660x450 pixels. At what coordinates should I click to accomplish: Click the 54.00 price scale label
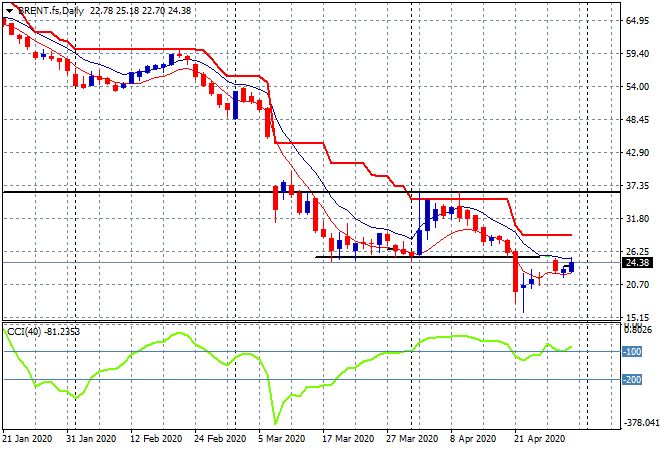(x=638, y=87)
